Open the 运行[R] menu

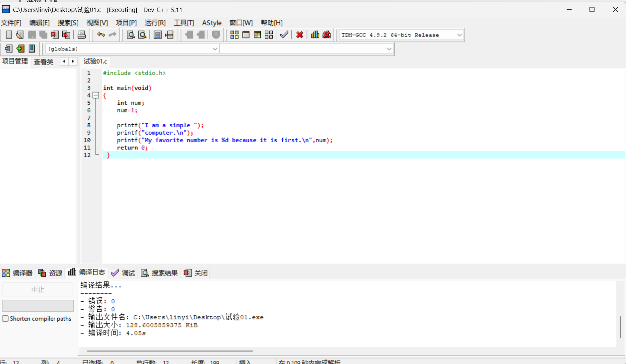[155, 23]
